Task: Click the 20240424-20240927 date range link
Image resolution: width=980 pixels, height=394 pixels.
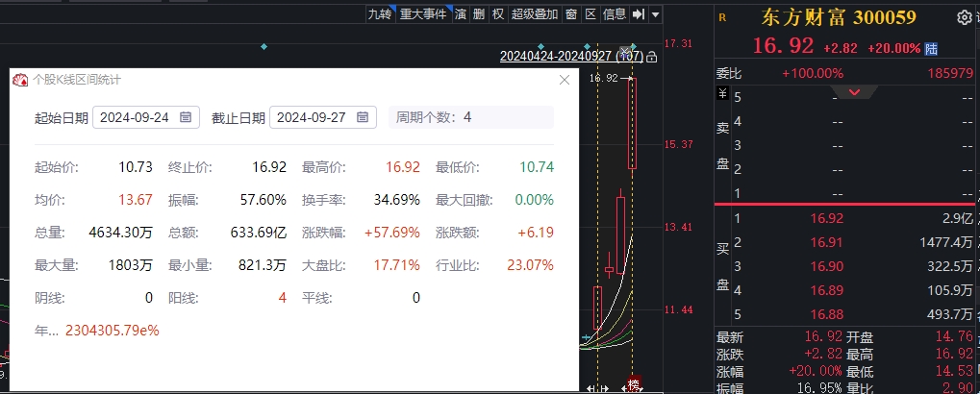Action: (557, 57)
